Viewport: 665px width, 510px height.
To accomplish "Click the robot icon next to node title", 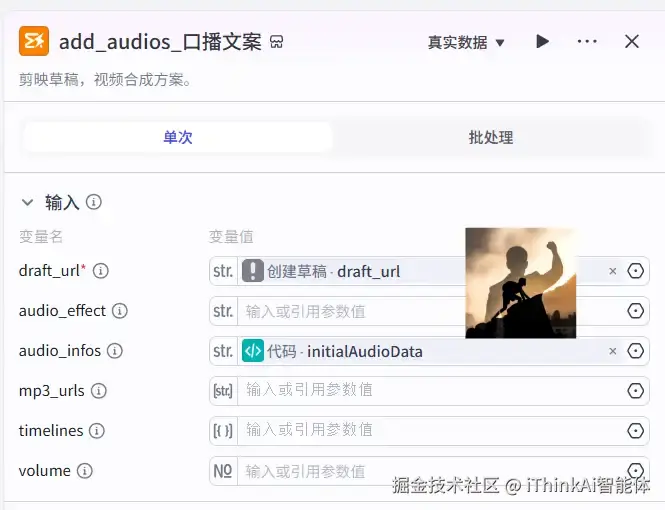I will point(277,42).
